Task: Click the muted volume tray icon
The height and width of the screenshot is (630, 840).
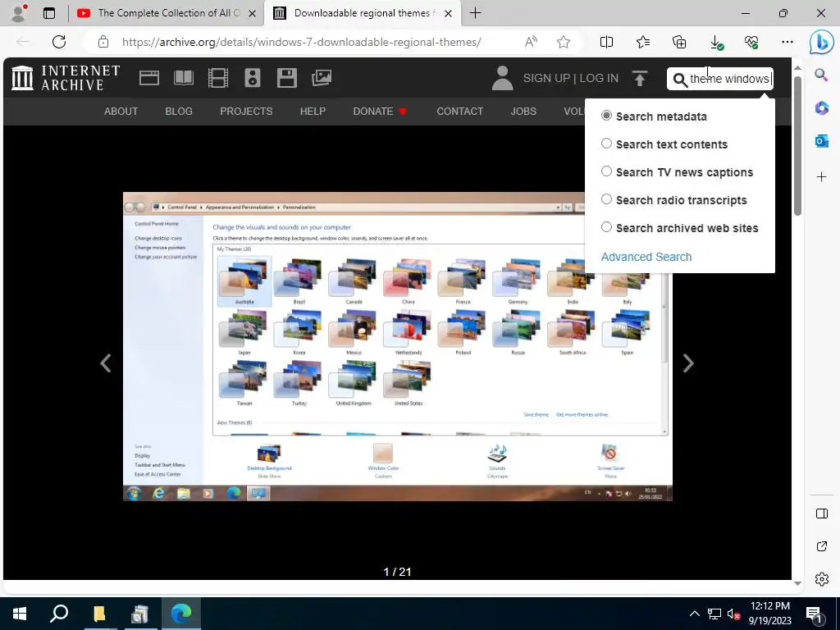Action: pos(733,614)
